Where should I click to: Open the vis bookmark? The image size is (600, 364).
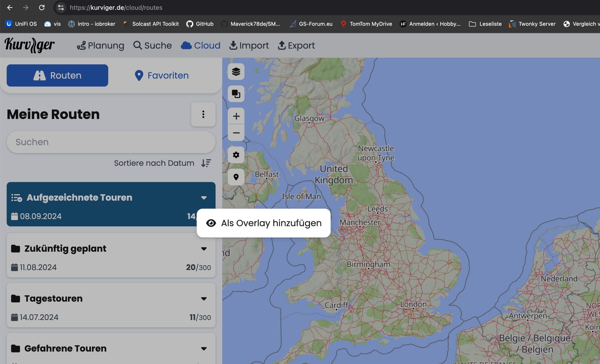(x=52, y=24)
